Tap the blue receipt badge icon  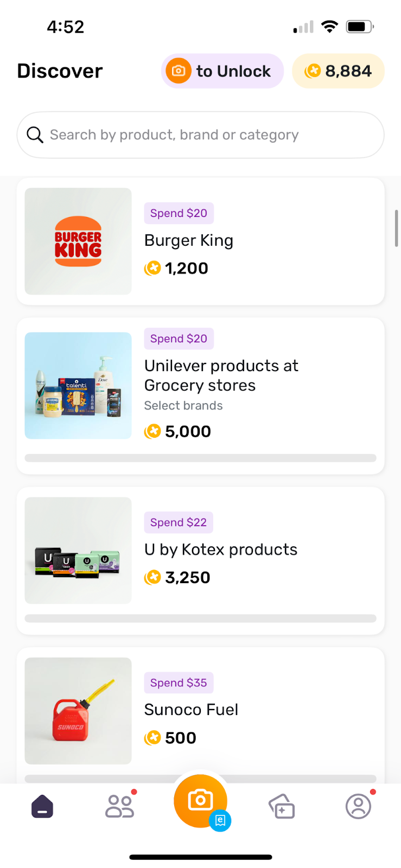[220, 820]
